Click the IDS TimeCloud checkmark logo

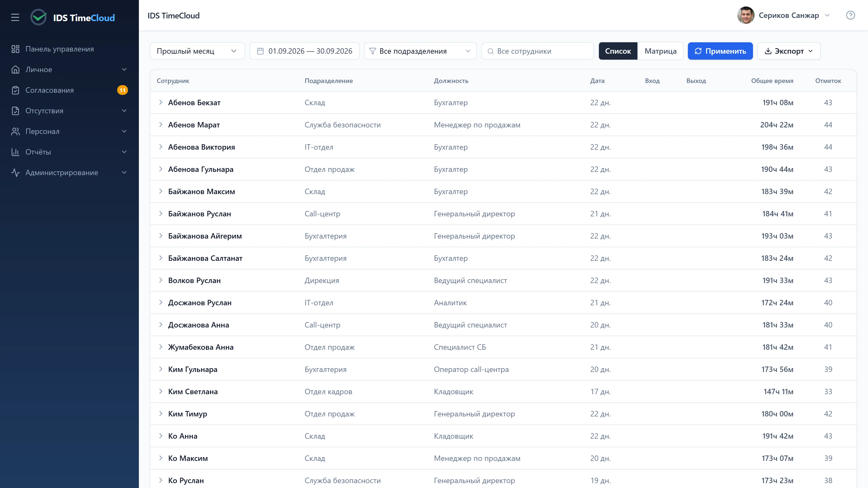click(x=39, y=17)
